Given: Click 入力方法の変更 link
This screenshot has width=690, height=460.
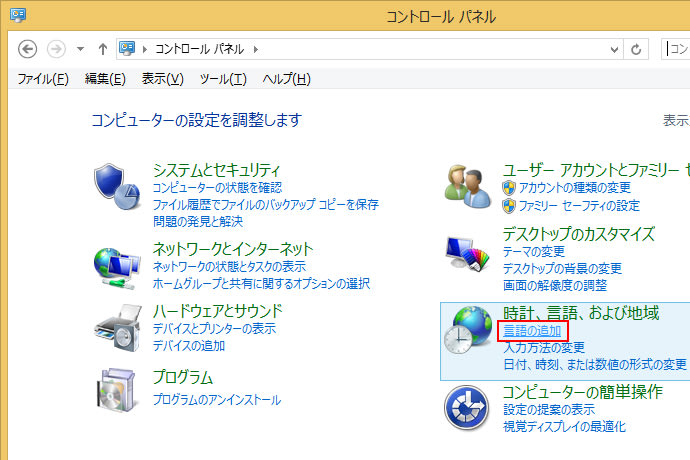Looking at the screenshot, I should 544,348.
